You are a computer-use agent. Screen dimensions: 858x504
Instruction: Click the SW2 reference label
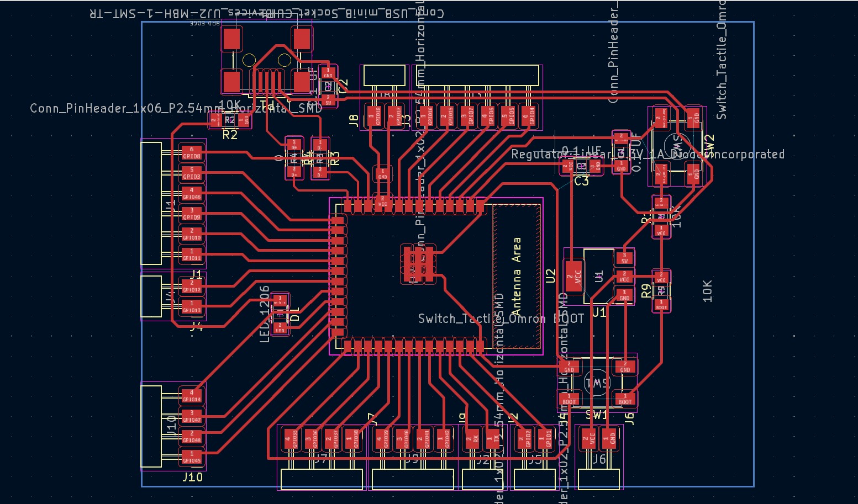tap(710, 146)
